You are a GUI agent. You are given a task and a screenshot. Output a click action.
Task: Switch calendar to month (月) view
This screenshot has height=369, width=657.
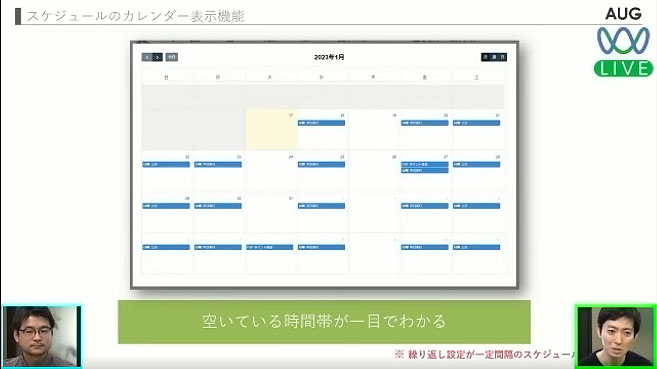click(x=485, y=57)
